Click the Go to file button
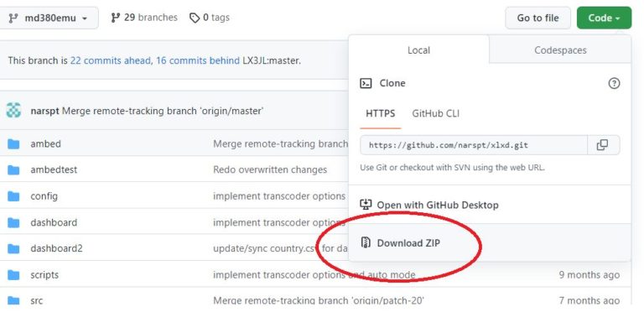This screenshot has width=644, height=333. (x=538, y=18)
